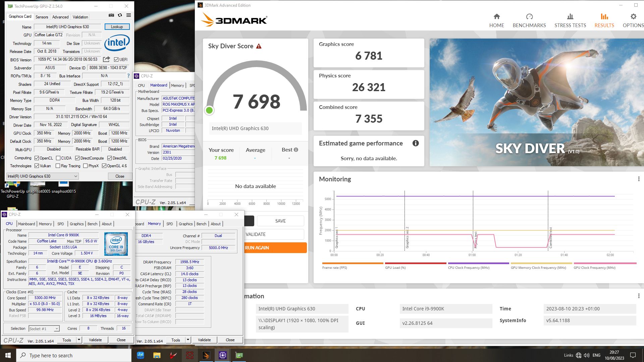Viewport: 644px width, 362px height.
Task: Switch to GPU-Z Validation tab
Action: (x=80, y=17)
